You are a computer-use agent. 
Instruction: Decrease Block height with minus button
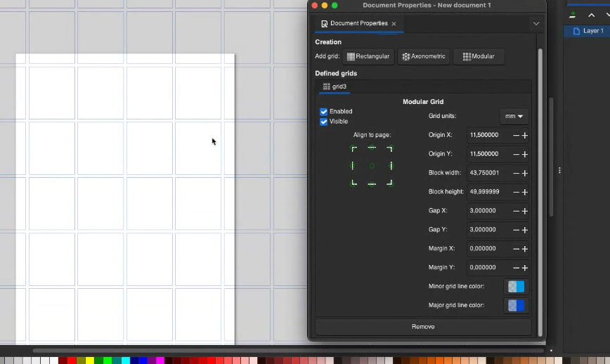click(x=516, y=192)
